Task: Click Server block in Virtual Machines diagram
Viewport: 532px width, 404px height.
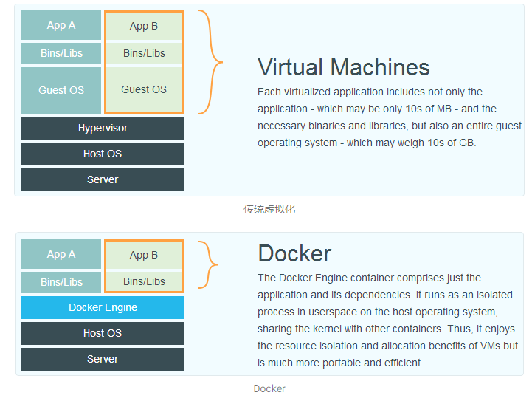Action: pyautogui.click(x=103, y=179)
